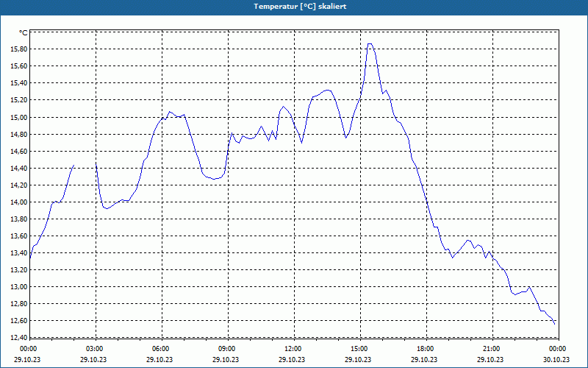The image size is (588, 368).
Task: Select the 09:00 x-axis label
Action: [x=227, y=349]
